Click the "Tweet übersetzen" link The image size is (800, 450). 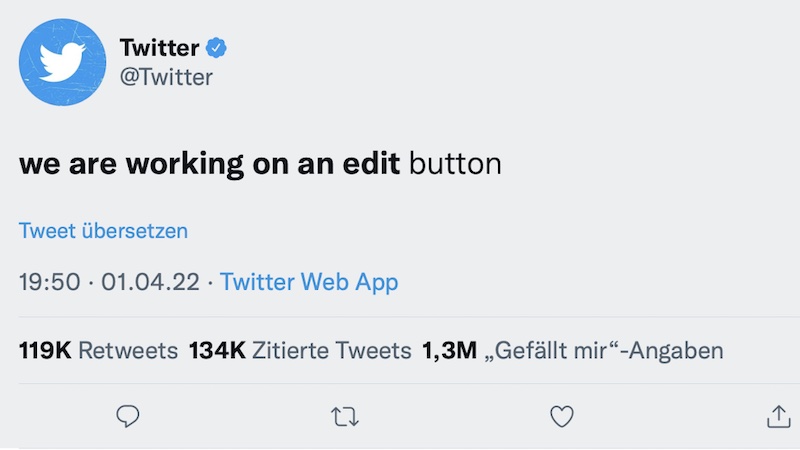(104, 231)
